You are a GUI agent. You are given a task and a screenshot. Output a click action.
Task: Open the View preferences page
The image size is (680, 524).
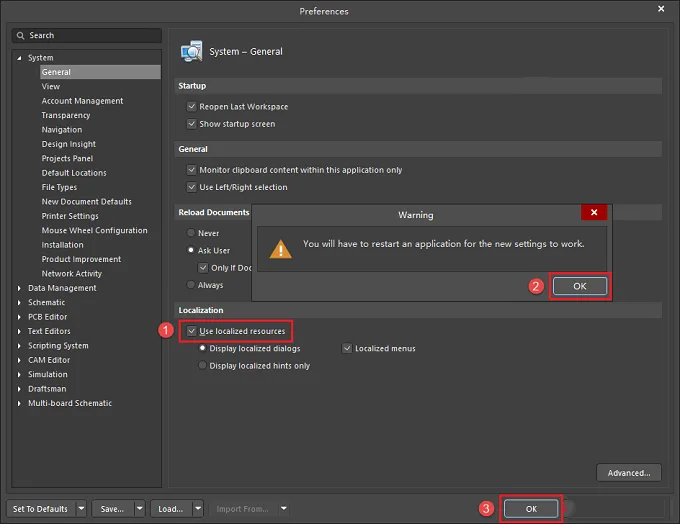(51, 86)
